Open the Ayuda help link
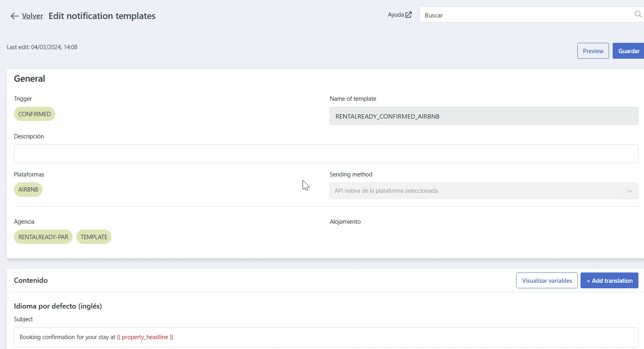This screenshot has height=349, width=644. pos(399,15)
